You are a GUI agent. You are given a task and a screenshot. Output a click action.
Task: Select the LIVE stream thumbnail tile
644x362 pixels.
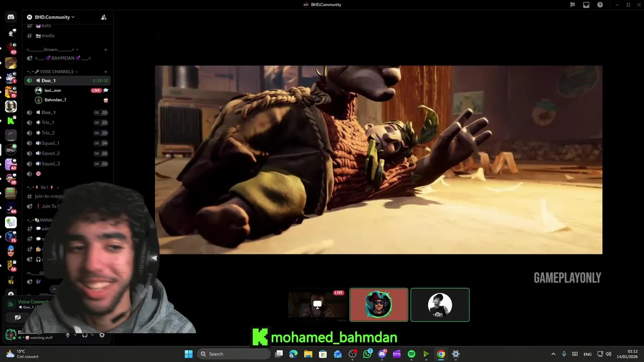(317, 305)
